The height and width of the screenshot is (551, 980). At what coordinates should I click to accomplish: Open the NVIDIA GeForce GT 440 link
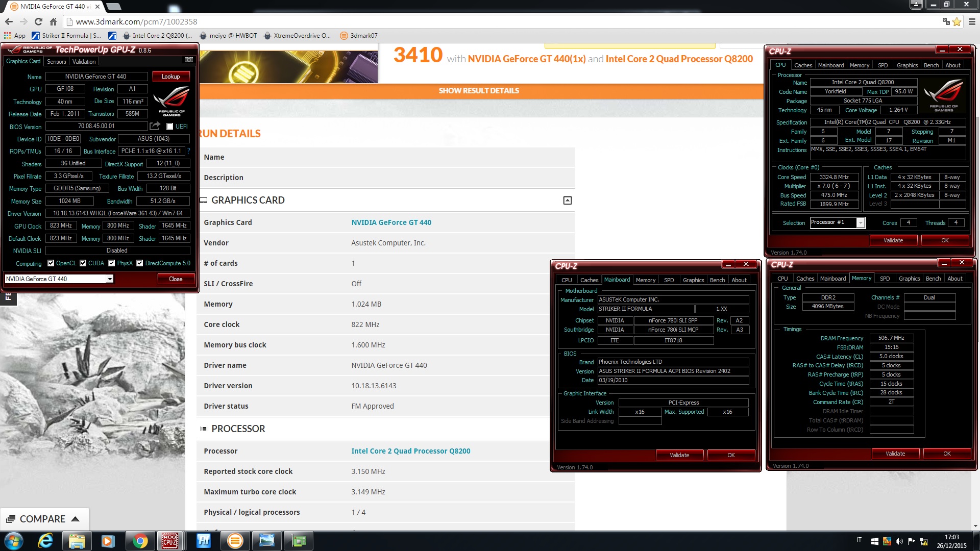click(x=391, y=222)
